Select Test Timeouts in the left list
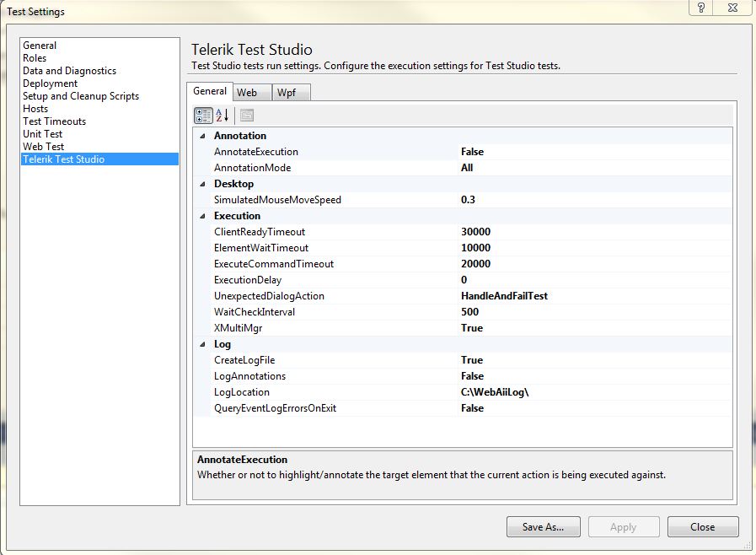This screenshot has height=555, width=756. 55,121
